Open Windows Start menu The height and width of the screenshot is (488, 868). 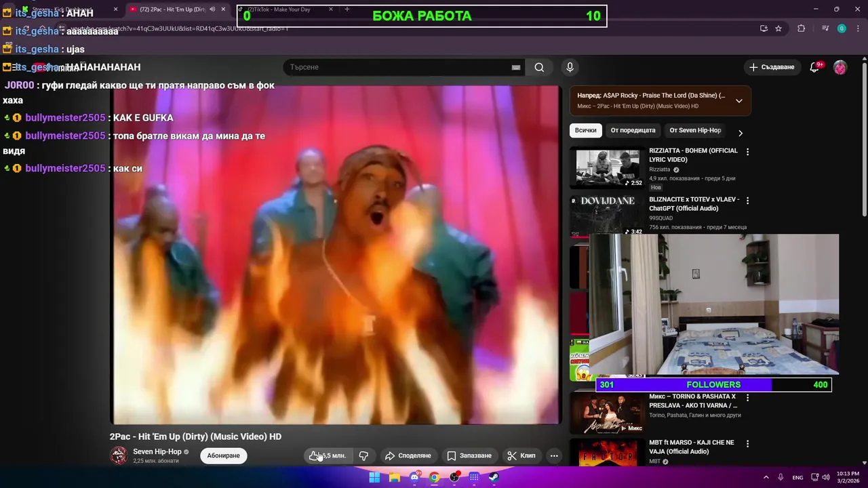374,477
